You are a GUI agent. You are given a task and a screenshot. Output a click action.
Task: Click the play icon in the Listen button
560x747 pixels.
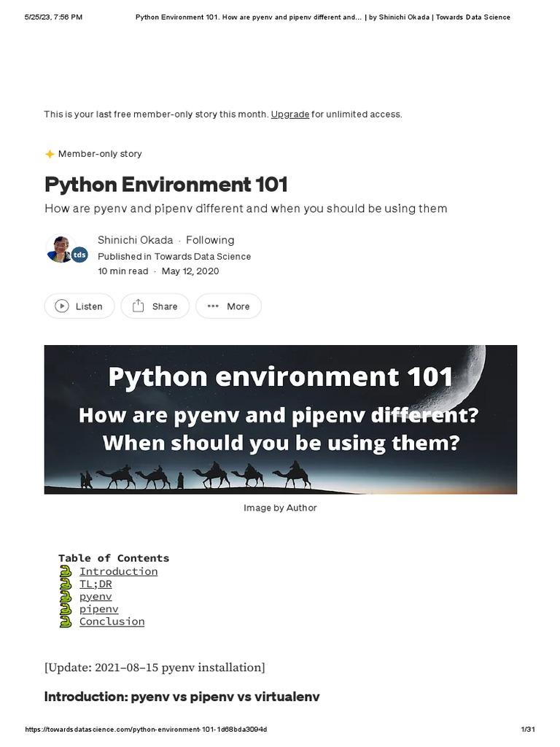(62, 306)
